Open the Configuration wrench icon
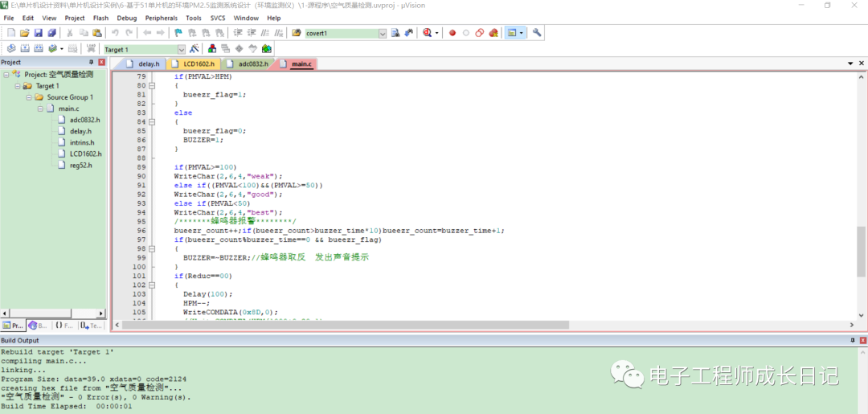Screen dimensions: 868x414 (537, 33)
